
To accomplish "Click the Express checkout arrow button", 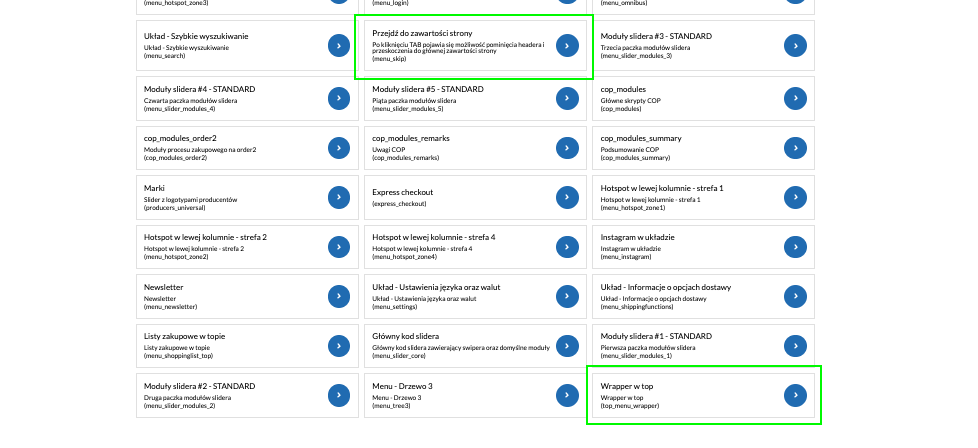I will click(567, 197).
